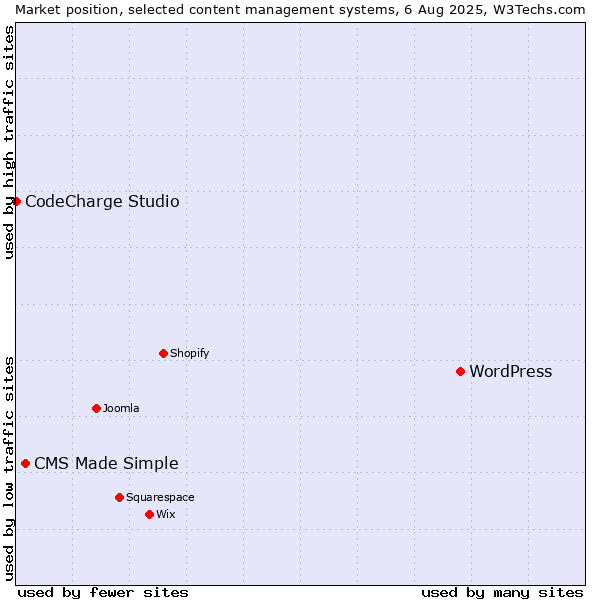The width and height of the screenshot is (600, 600).
Task: Click the WordPress red data point
Action: click(460, 372)
